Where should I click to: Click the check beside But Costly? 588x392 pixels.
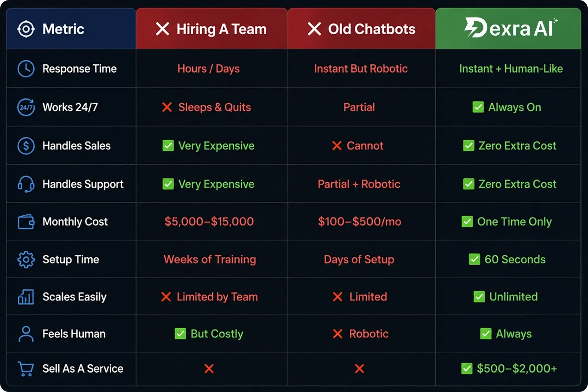(180, 334)
